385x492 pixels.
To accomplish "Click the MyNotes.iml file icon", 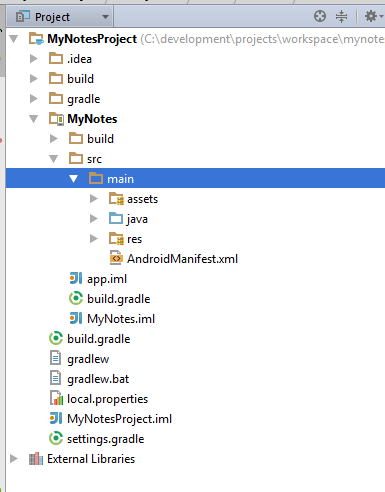I will tap(76, 318).
